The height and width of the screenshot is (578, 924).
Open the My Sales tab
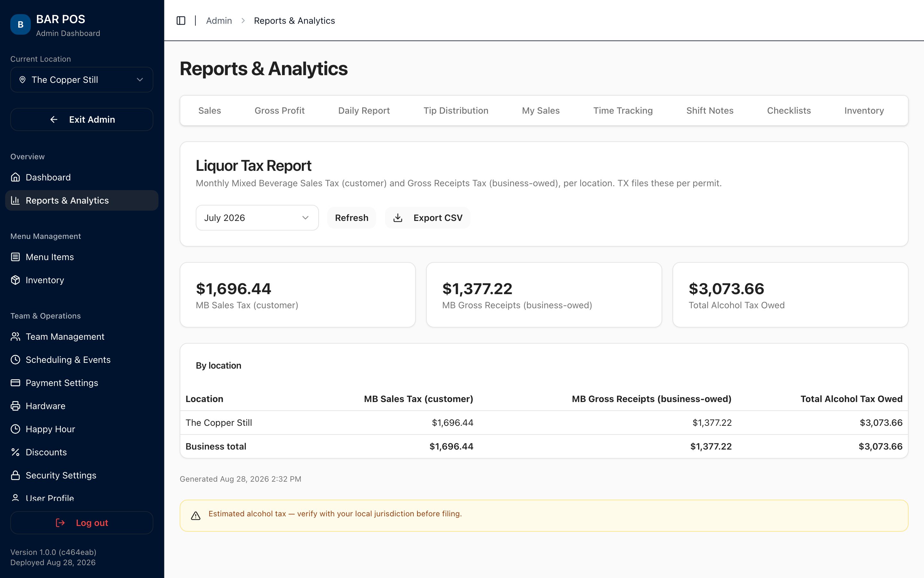[x=541, y=110]
